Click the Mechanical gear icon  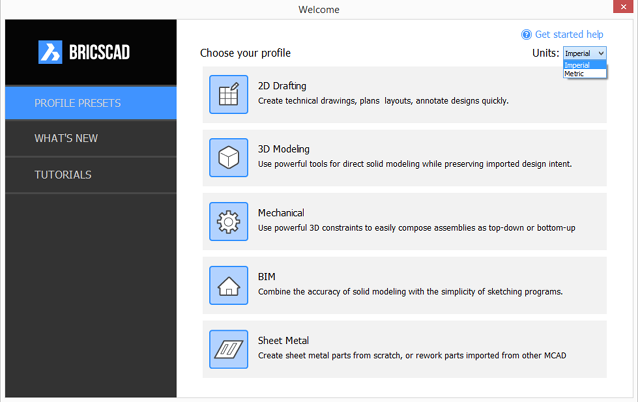tap(228, 221)
